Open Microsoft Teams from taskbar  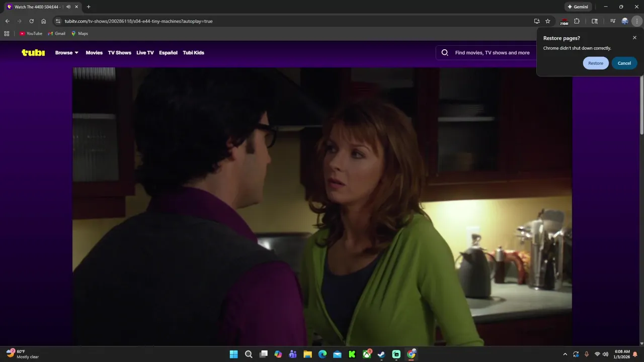coord(293,354)
